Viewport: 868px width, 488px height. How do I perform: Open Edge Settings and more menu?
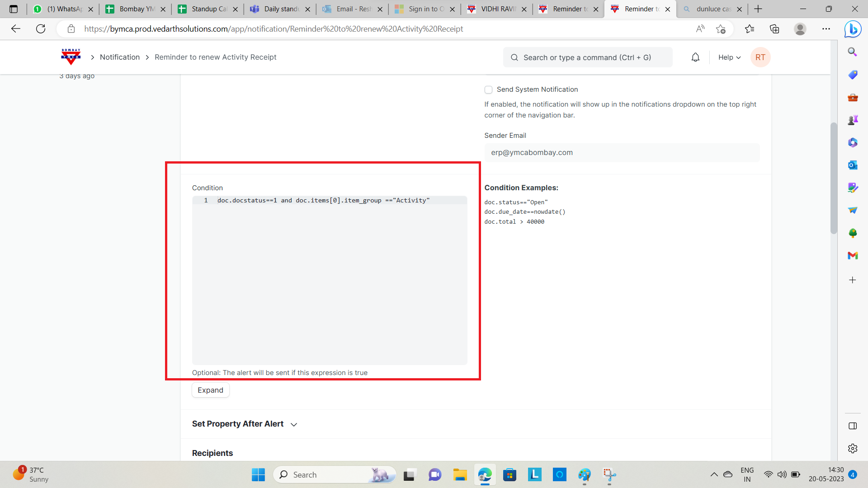coord(826,29)
